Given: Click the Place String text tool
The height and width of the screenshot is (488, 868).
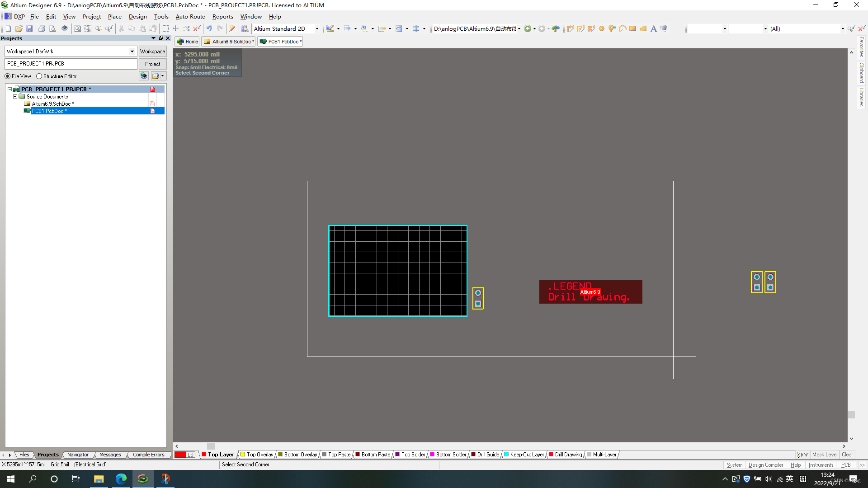Looking at the screenshot, I should pyautogui.click(x=653, y=28).
